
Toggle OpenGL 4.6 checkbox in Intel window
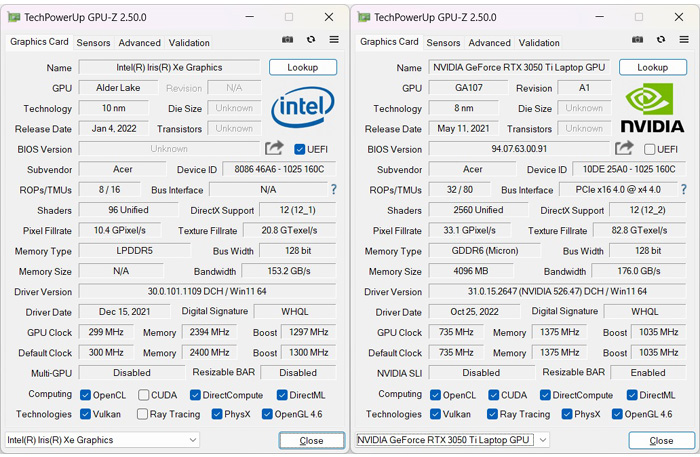[267, 414]
